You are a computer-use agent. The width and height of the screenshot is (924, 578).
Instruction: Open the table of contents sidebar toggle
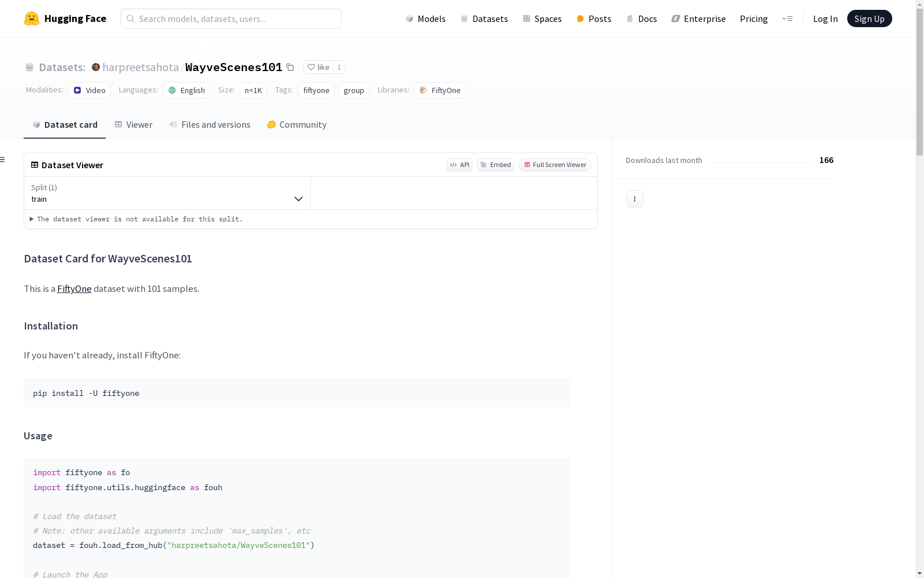coord(3,160)
